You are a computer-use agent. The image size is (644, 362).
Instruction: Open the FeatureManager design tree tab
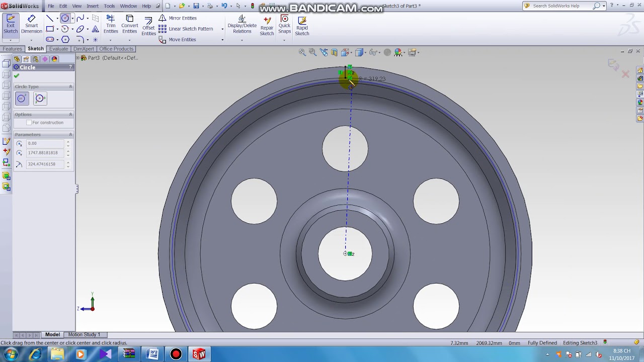coord(17,59)
